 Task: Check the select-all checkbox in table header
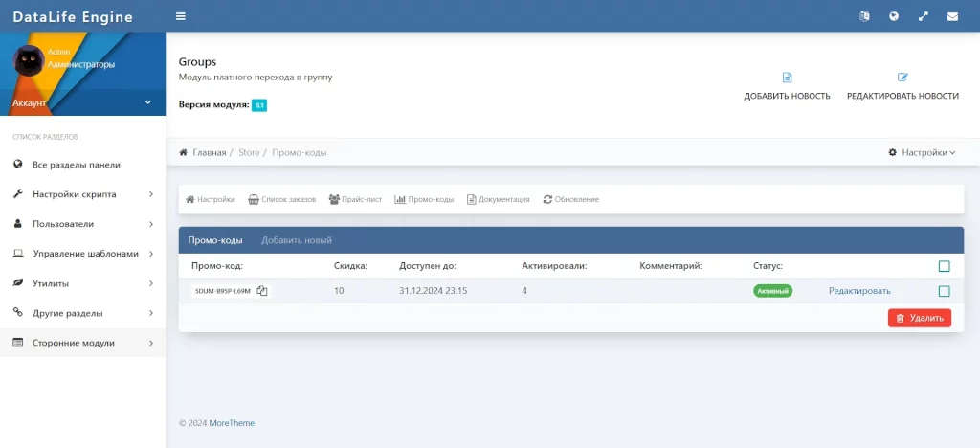(x=944, y=266)
